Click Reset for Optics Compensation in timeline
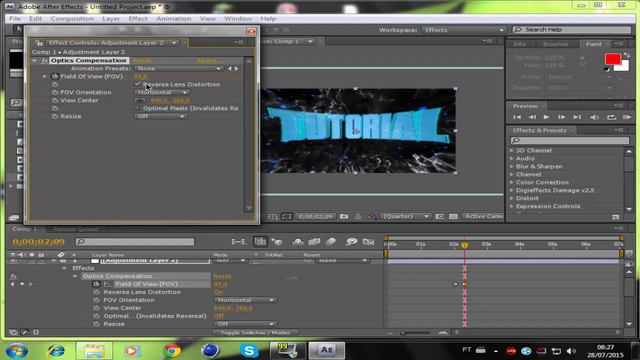640x360 pixels. coord(222,276)
